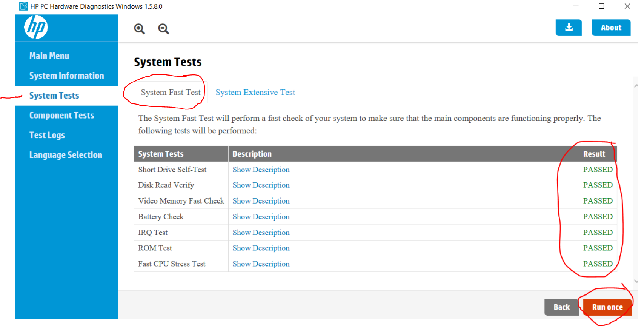
Task: Click PASSED result for IRQ Test
Action: [x=598, y=233]
